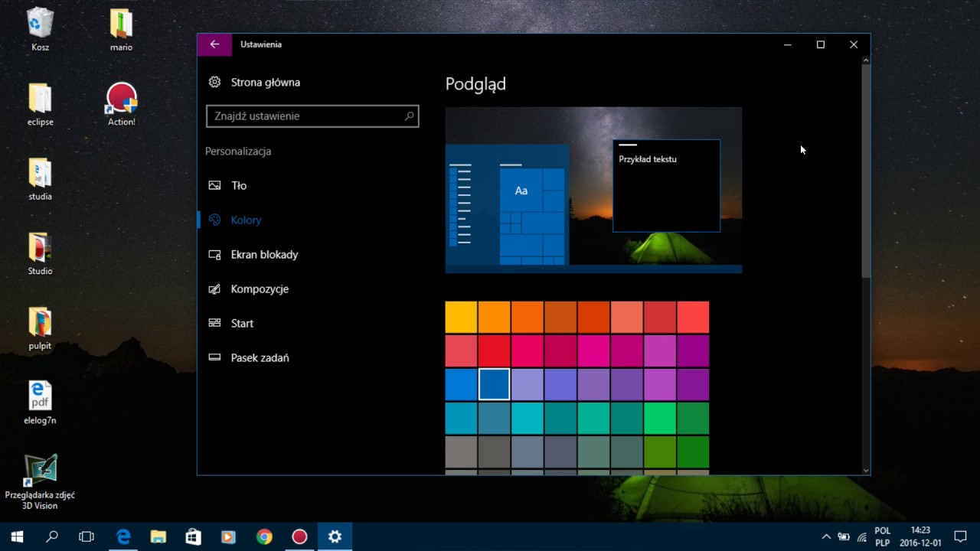Select the elelog7n PDF file icon
Image resolution: width=980 pixels, height=551 pixels.
pyautogui.click(x=40, y=403)
